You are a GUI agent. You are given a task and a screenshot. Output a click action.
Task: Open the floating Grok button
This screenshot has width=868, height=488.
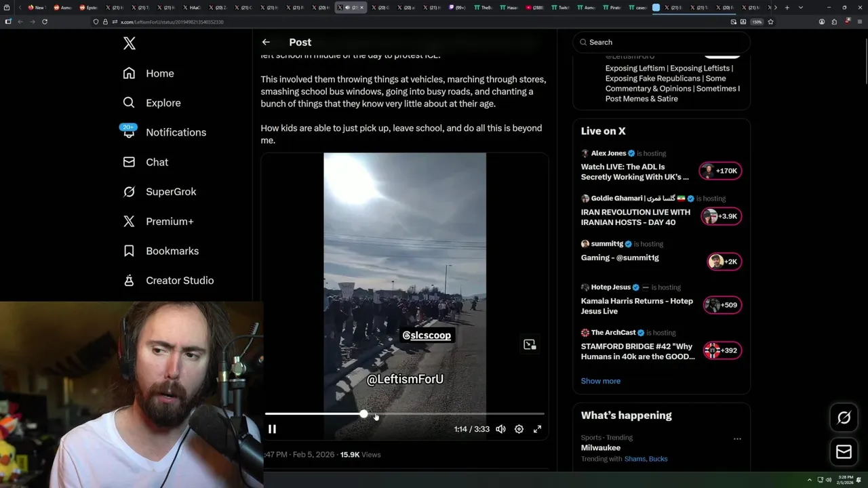[844, 418]
